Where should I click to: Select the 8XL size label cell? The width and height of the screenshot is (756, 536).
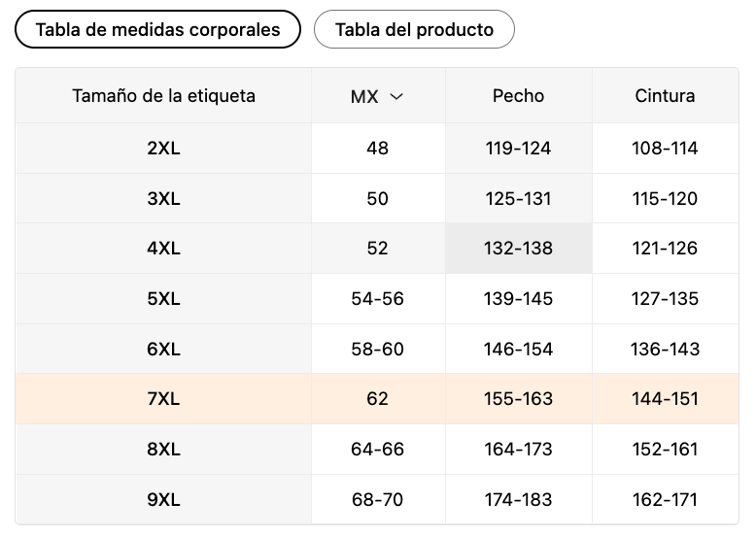point(163,449)
